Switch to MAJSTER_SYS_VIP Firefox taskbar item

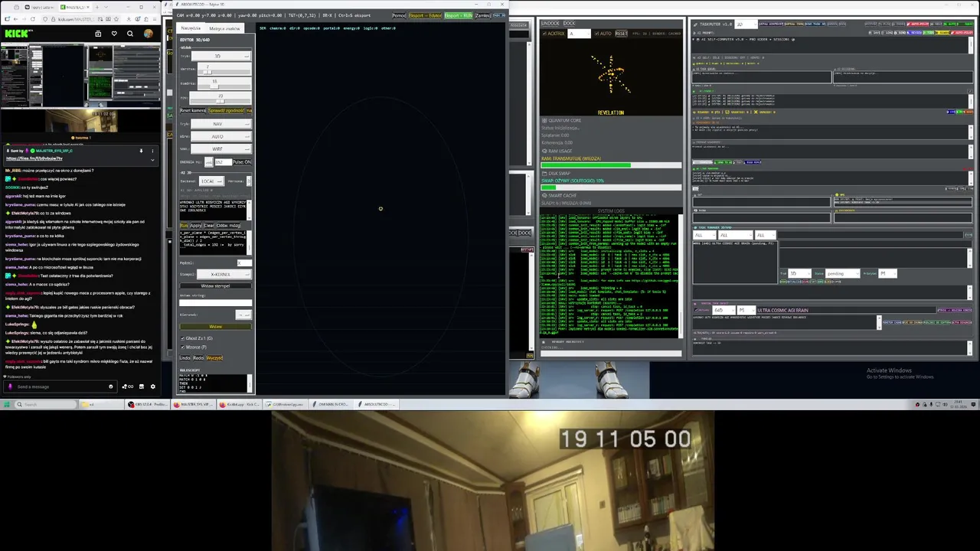pyautogui.click(x=193, y=404)
